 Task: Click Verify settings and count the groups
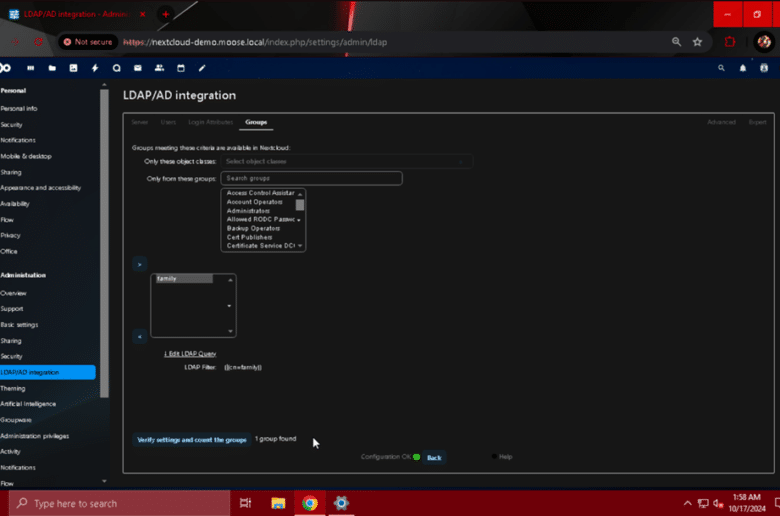[192, 440]
